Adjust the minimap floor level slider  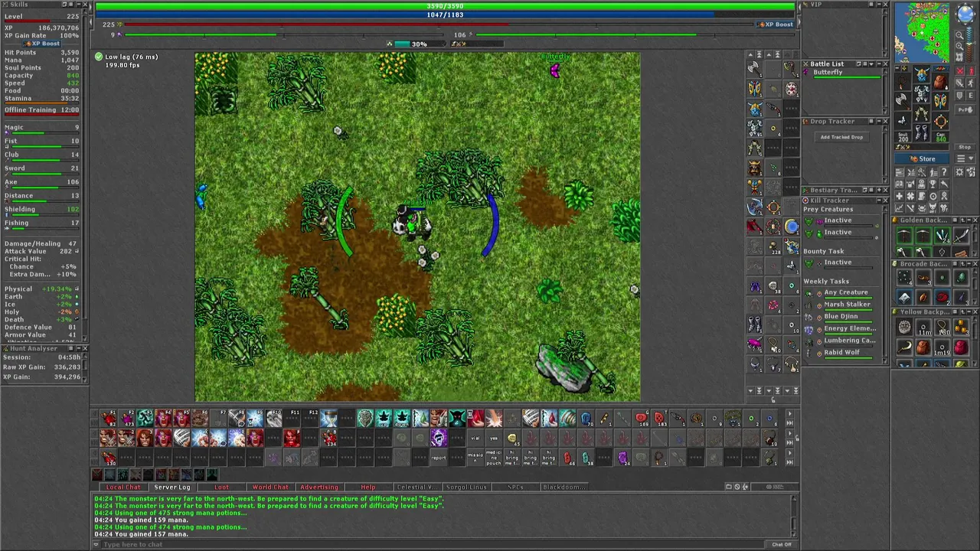(x=970, y=44)
